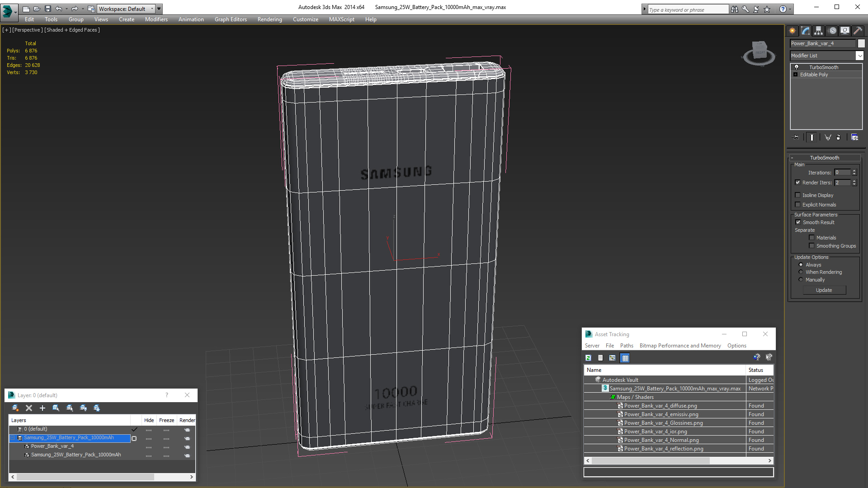Open the Modifiers menu

pyautogui.click(x=156, y=19)
